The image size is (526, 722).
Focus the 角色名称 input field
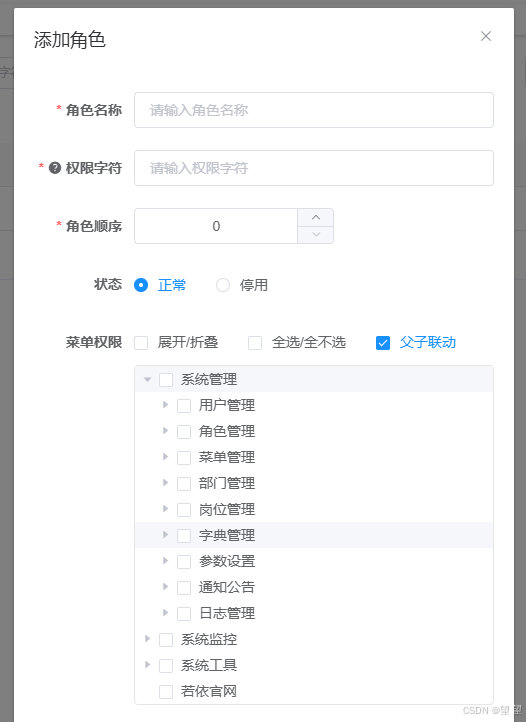pyautogui.click(x=314, y=110)
